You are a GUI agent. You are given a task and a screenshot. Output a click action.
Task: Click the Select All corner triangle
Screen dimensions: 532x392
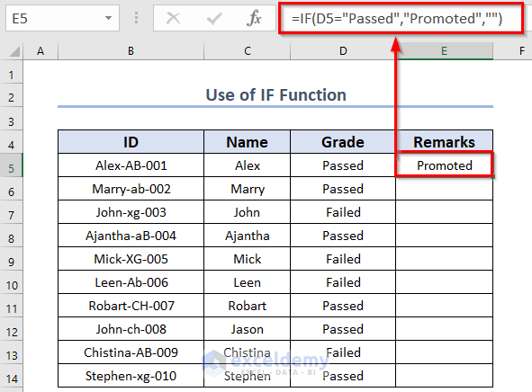tap(14, 51)
